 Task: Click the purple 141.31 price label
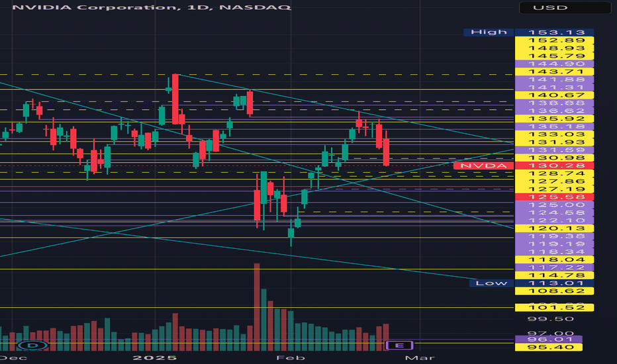(x=554, y=87)
